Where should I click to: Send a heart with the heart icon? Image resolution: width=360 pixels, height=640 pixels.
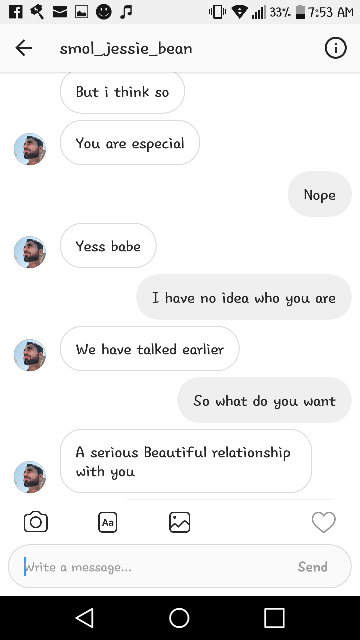(x=324, y=522)
